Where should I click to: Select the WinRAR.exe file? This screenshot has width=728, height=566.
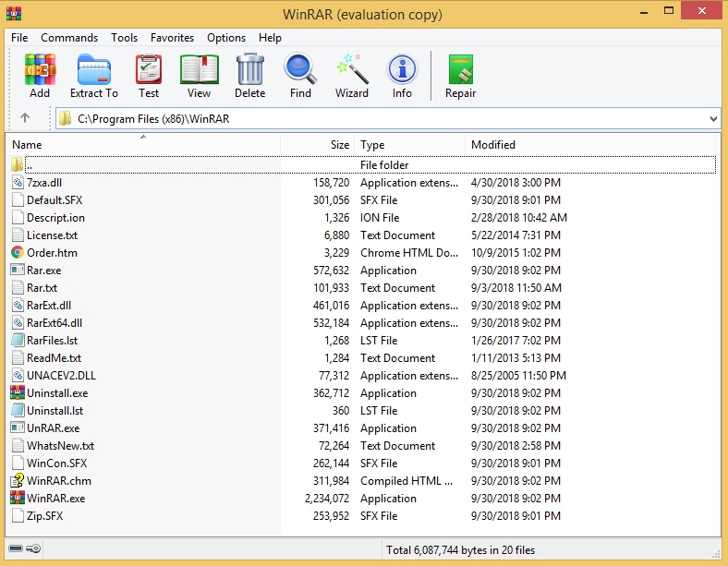[x=55, y=499]
